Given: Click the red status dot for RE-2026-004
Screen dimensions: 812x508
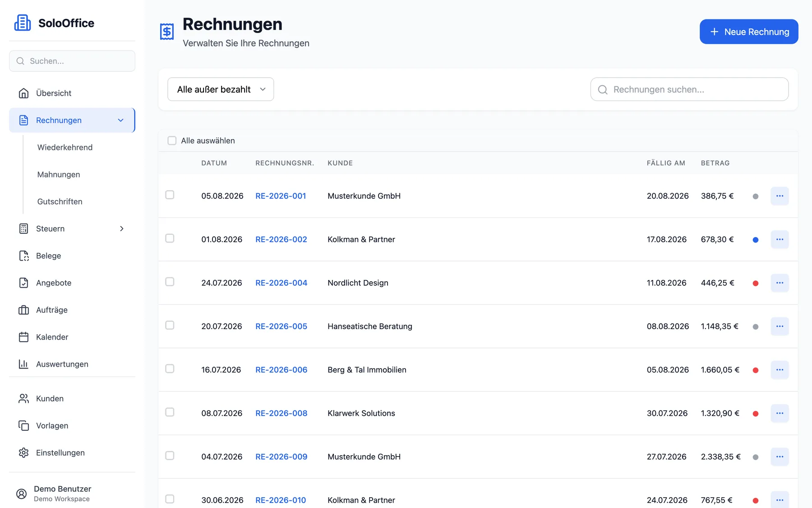Looking at the screenshot, I should click(756, 283).
